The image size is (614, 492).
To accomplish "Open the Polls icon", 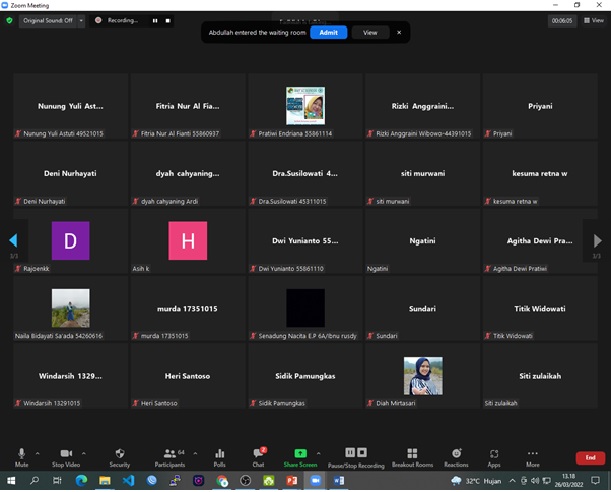I will click(x=219, y=455).
